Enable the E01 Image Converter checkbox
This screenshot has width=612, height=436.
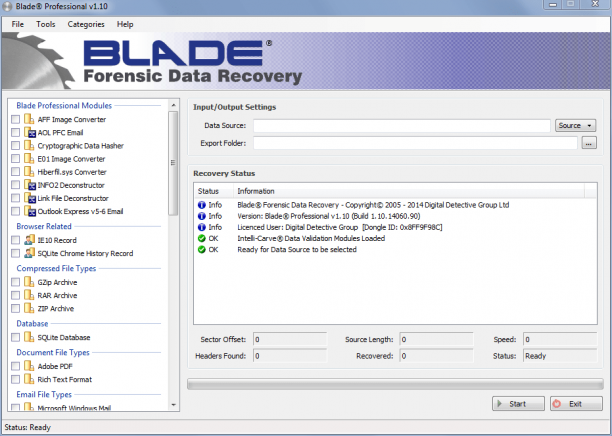pyautogui.click(x=15, y=158)
